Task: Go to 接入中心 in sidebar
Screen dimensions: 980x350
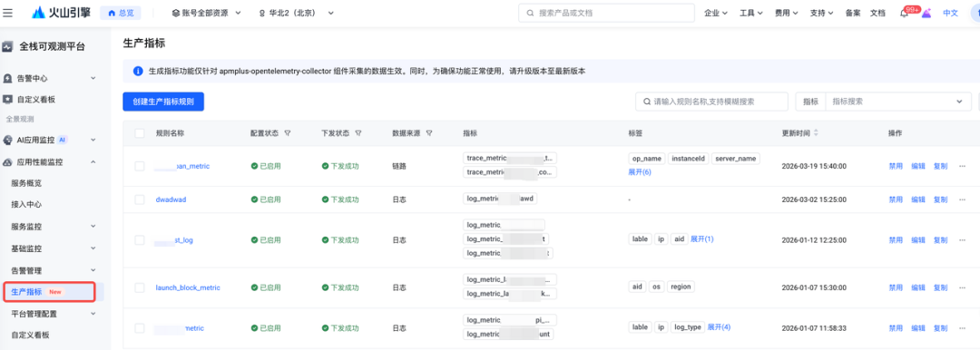Action: coord(26,204)
